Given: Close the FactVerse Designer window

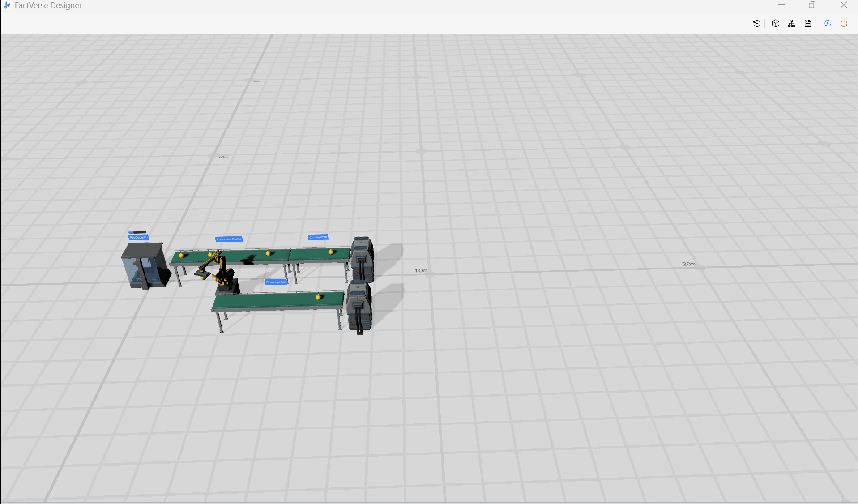Looking at the screenshot, I should pos(844,5).
